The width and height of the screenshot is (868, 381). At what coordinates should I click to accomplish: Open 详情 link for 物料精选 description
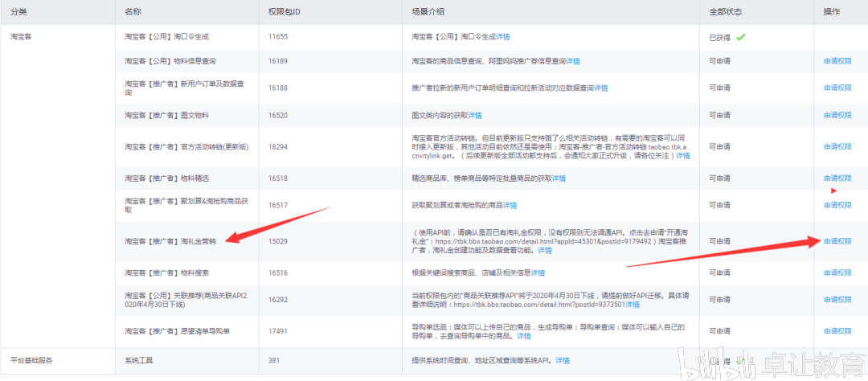(559, 178)
